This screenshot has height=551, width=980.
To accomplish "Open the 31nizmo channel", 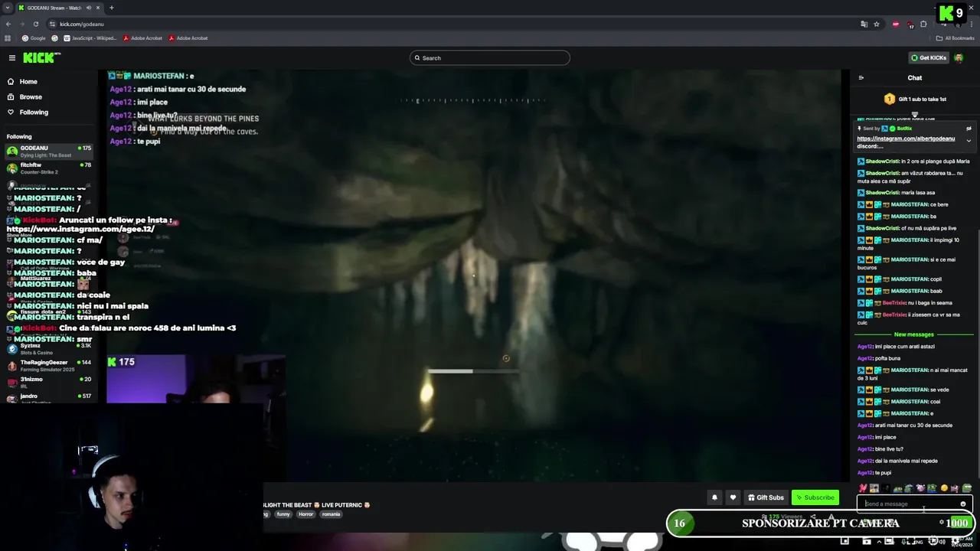I will pos(49,383).
